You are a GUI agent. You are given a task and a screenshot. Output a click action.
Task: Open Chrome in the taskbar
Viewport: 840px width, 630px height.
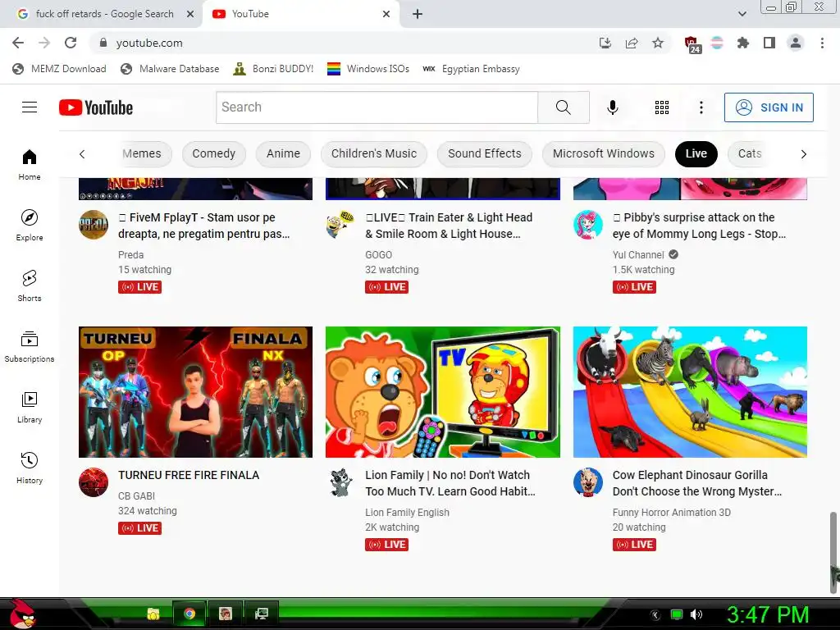tap(189, 614)
